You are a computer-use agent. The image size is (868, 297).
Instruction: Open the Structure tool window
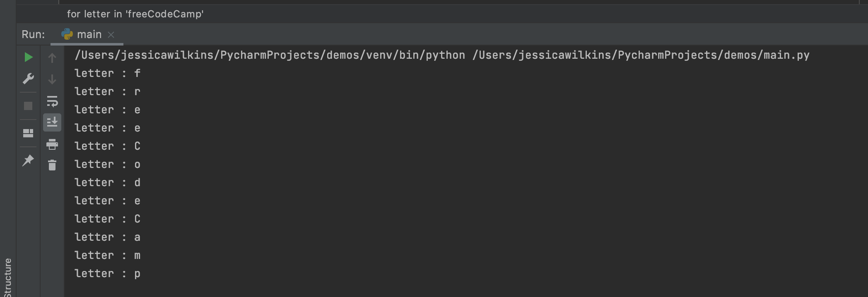point(7,277)
